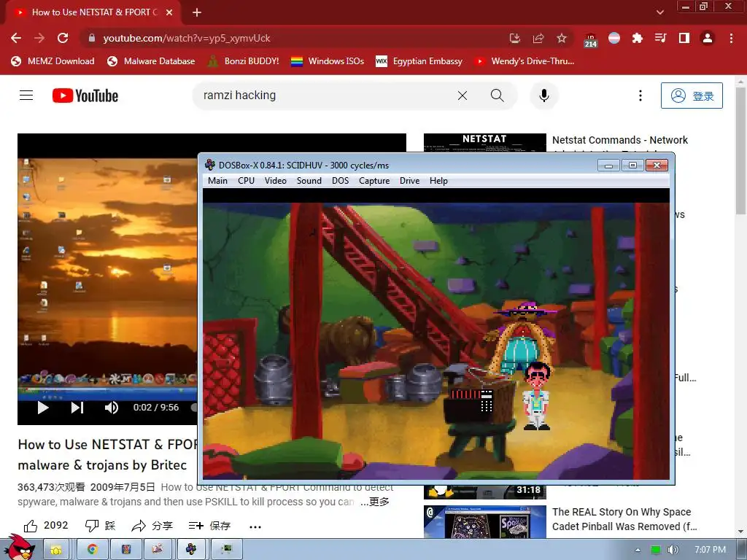Skip to next video in player
747x560 pixels.
point(77,408)
